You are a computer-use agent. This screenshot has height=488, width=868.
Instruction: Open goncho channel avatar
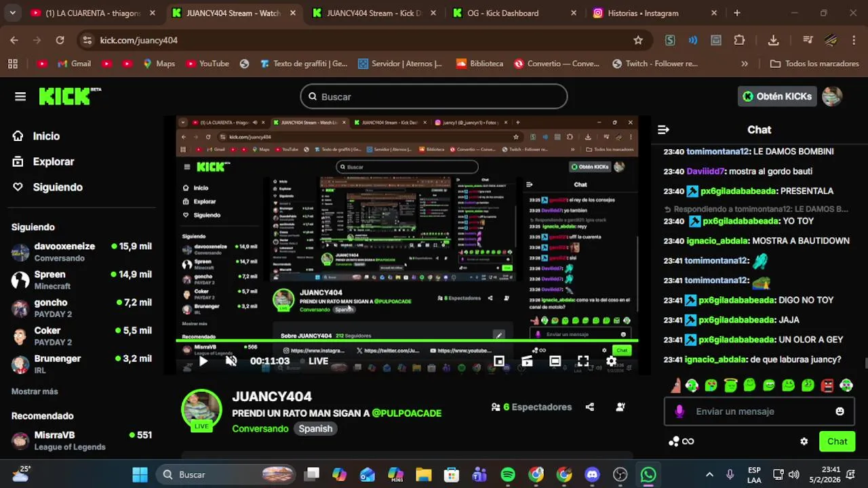[x=20, y=308]
